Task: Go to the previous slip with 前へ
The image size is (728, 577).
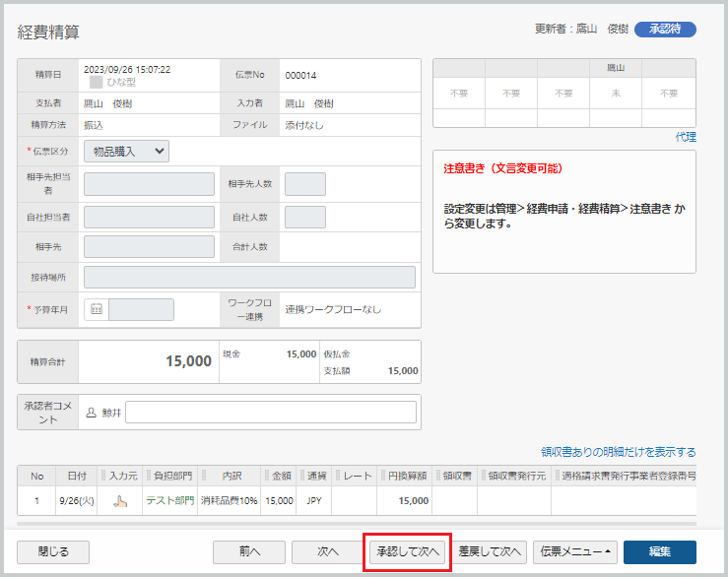Action: (249, 552)
